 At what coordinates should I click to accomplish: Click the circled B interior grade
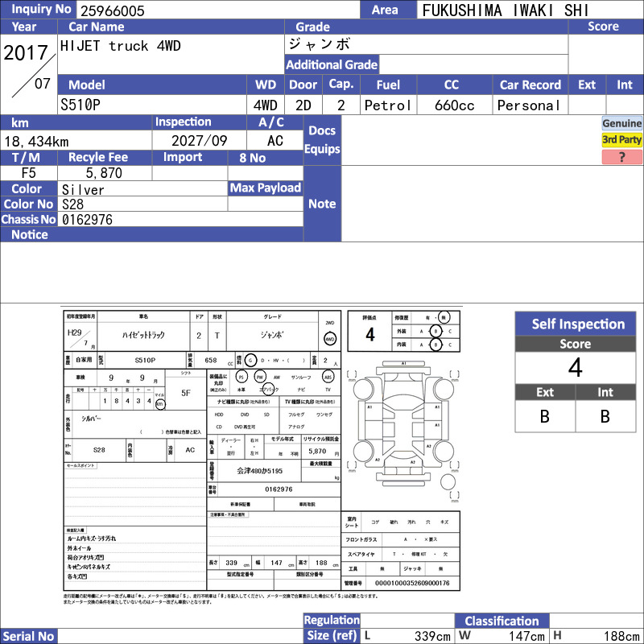[436, 345]
